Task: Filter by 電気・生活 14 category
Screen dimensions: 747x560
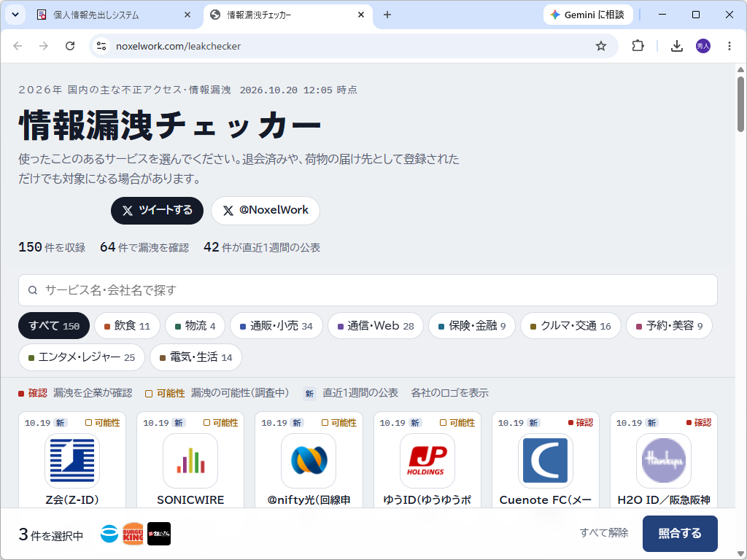Action: point(196,357)
